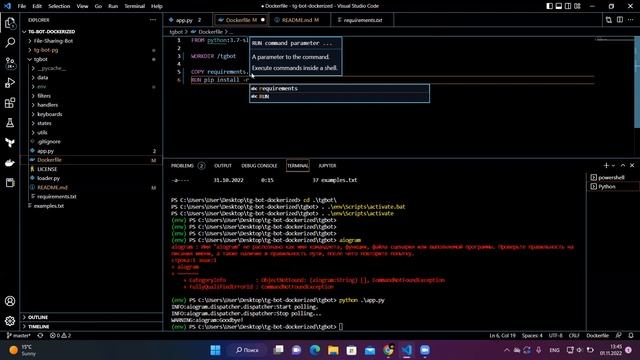Image resolution: width=640 pixels, height=360 pixels.
Task: Collapse the TG-BOT-DOCKERIZED root folder
Action: (x=51, y=31)
